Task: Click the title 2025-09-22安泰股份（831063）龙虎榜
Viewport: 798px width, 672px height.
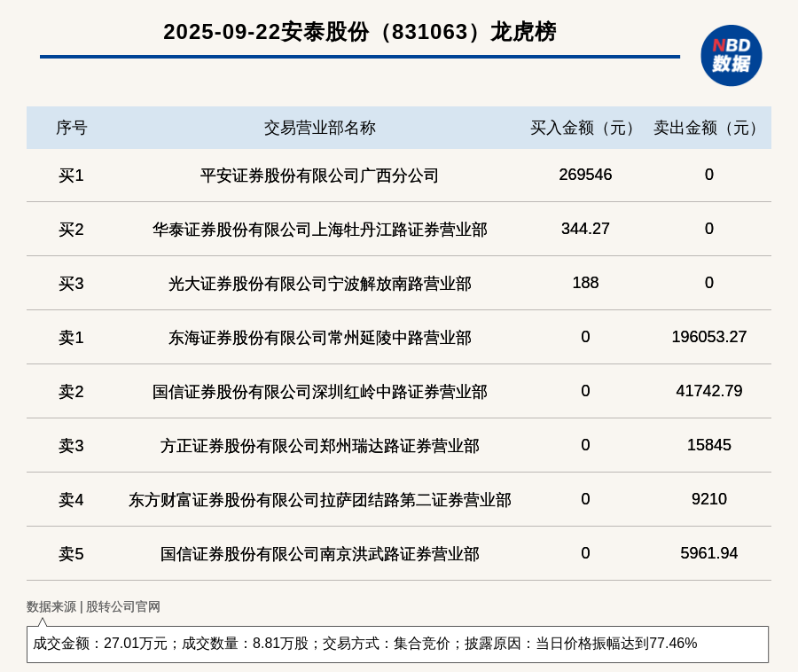Action: [360, 32]
